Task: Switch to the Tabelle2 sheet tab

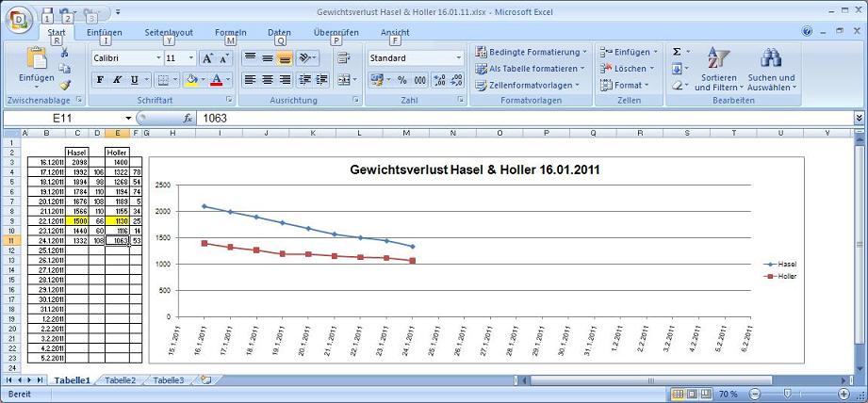Action: click(x=120, y=379)
